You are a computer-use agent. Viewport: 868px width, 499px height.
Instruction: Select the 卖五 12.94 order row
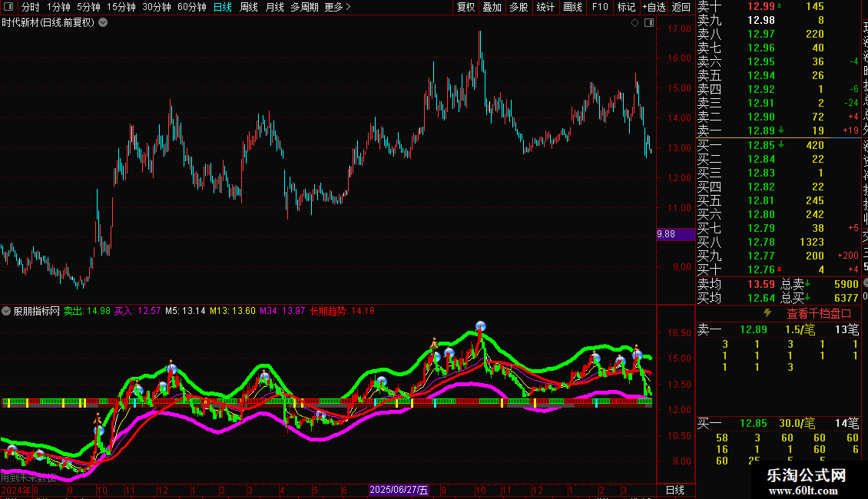[x=778, y=76]
